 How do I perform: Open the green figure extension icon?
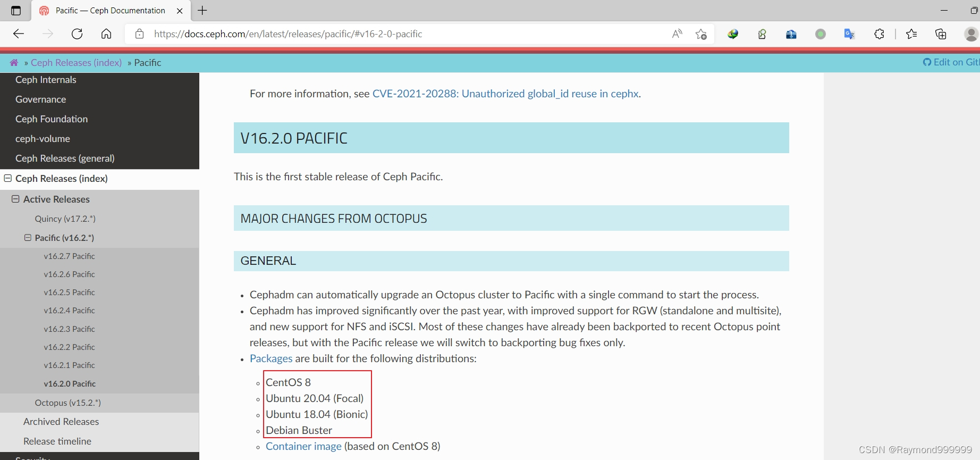coord(762,34)
